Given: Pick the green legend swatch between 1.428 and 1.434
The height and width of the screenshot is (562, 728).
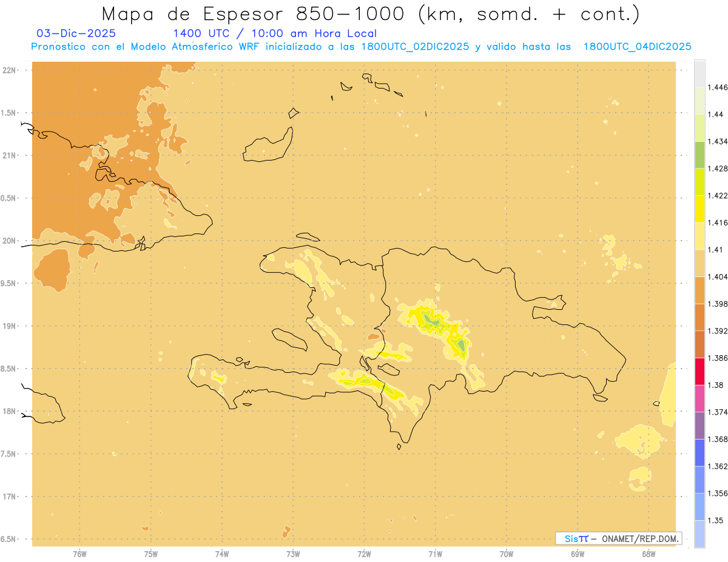Looking at the screenshot, I should [x=699, y=155].
